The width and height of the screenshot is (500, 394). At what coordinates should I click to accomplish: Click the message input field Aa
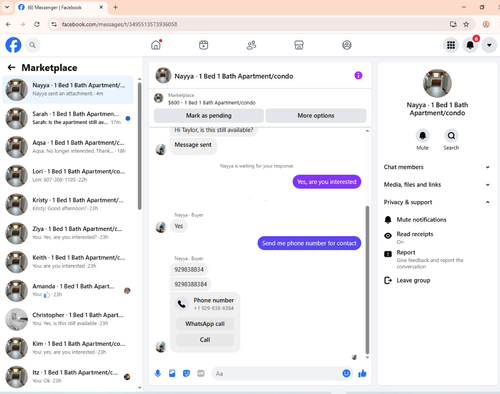(277, 373)
